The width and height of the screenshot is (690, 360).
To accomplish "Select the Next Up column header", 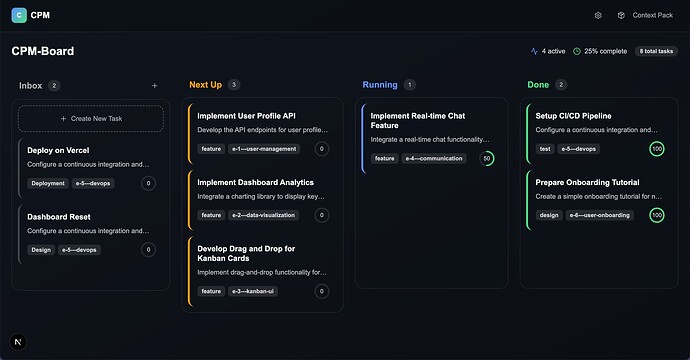I will [206, 84].
